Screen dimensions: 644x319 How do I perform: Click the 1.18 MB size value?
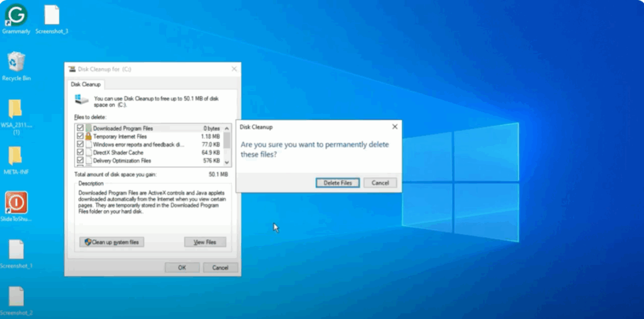[210, 136]
